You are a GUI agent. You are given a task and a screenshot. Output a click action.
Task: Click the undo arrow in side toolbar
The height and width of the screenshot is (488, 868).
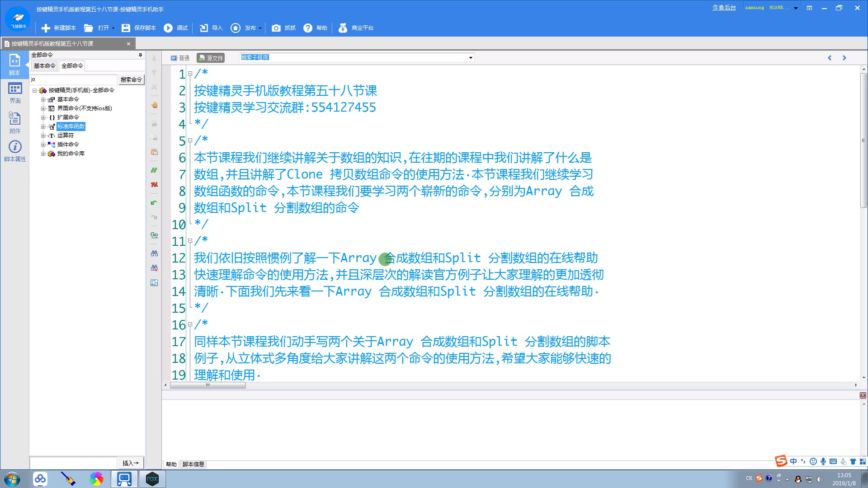154,202
